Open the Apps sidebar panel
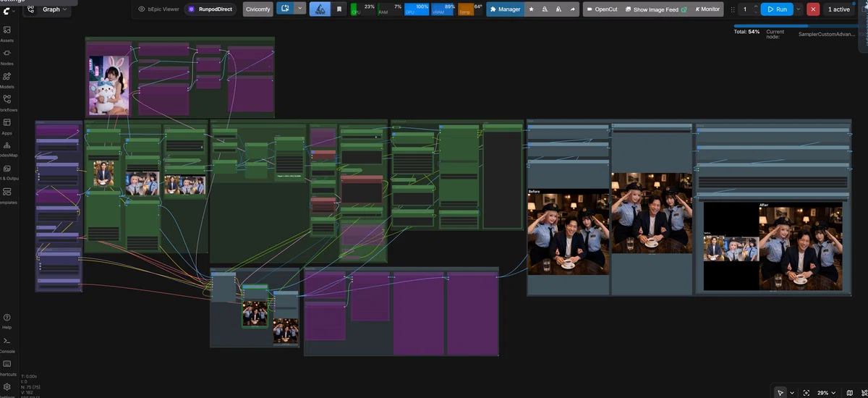The width and height of the screenshot is (868, 398). [7, 126]
